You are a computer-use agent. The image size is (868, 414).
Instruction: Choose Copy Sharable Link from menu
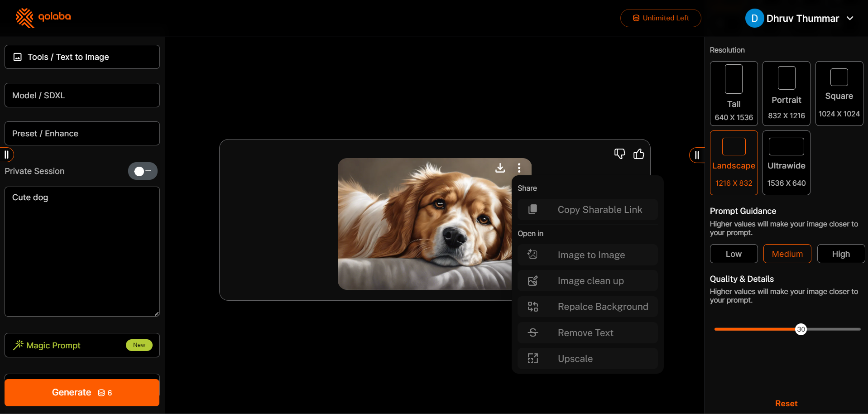[x=587, y=210]
